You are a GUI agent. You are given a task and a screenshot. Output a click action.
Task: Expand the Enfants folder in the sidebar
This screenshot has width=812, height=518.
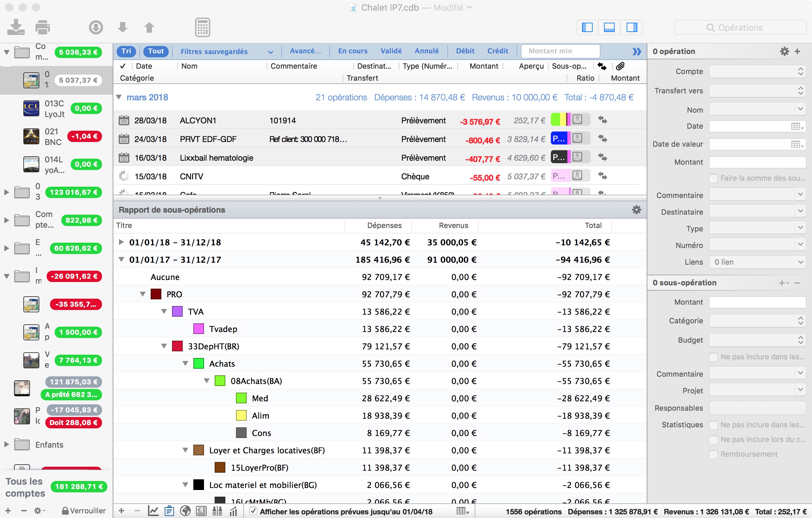click(6, 444)
